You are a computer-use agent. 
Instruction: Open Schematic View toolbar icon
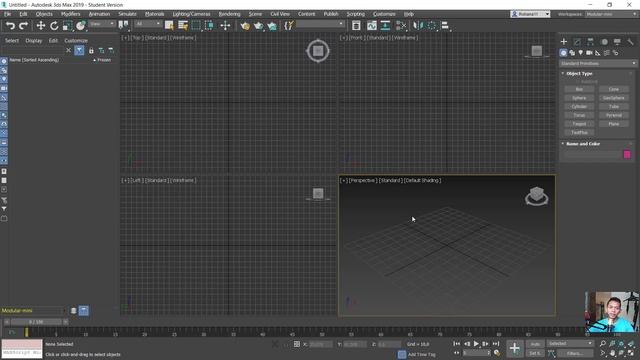[x=385, y=26]
